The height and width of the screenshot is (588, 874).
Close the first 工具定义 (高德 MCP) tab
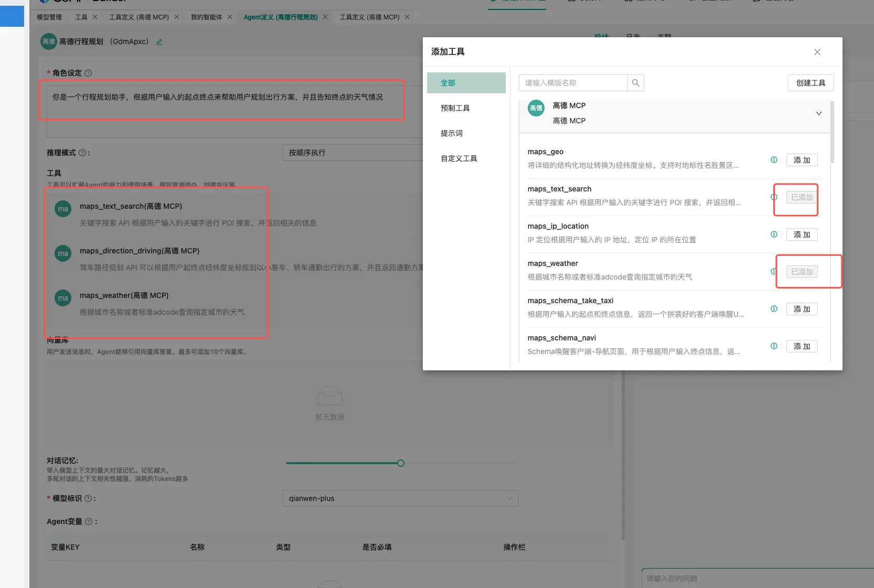177,17
